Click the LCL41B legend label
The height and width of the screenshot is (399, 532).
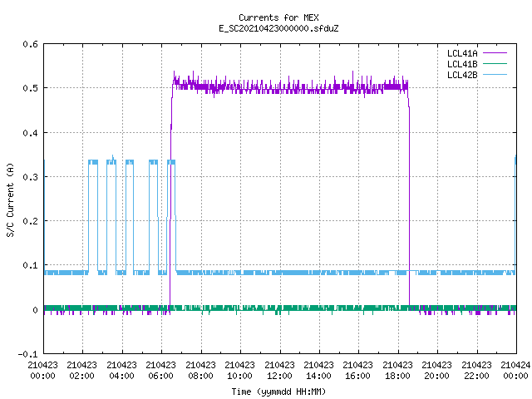(x=462, y=64)
